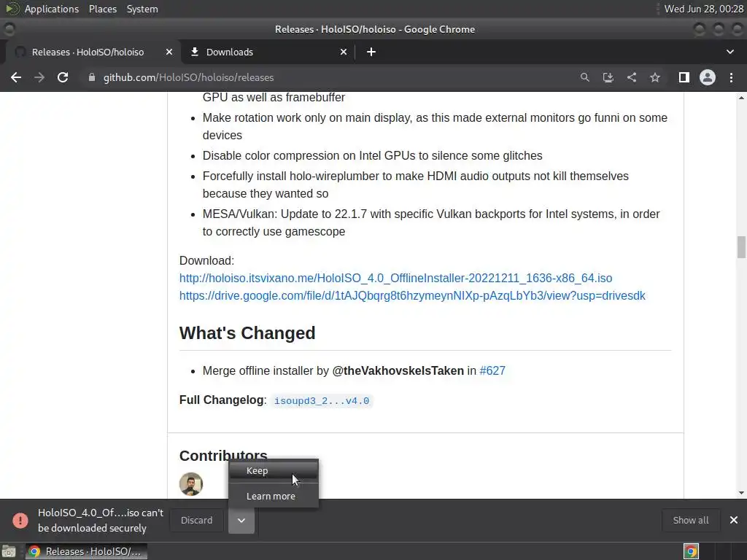Open isoupd3_2...v4.0 changelog link
The height and width of the screenshot is (560, 747).
322,401
